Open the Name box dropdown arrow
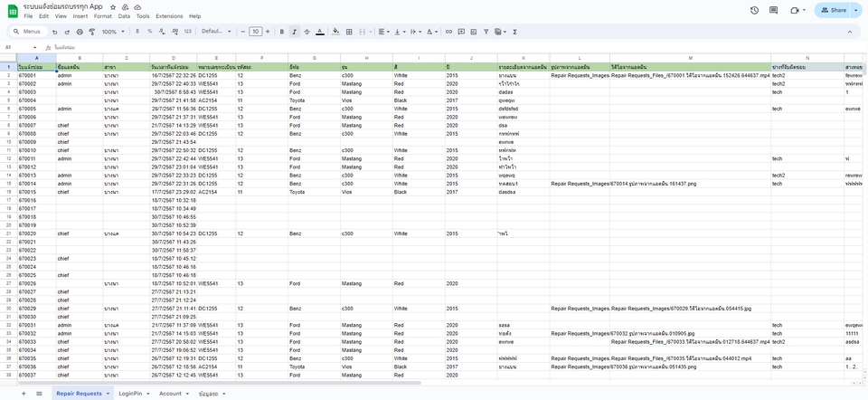Viewport: 868px width, 400px height. pos(35,48)
